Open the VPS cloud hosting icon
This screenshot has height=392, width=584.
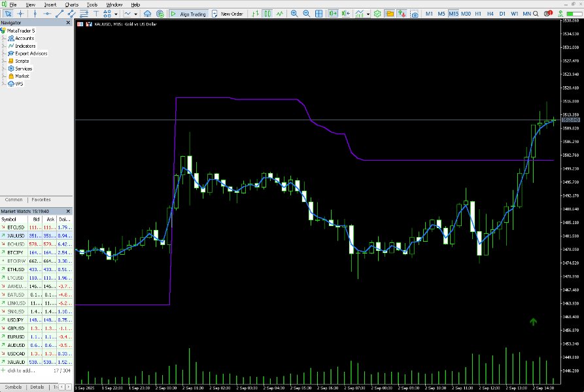click(148, 14)
